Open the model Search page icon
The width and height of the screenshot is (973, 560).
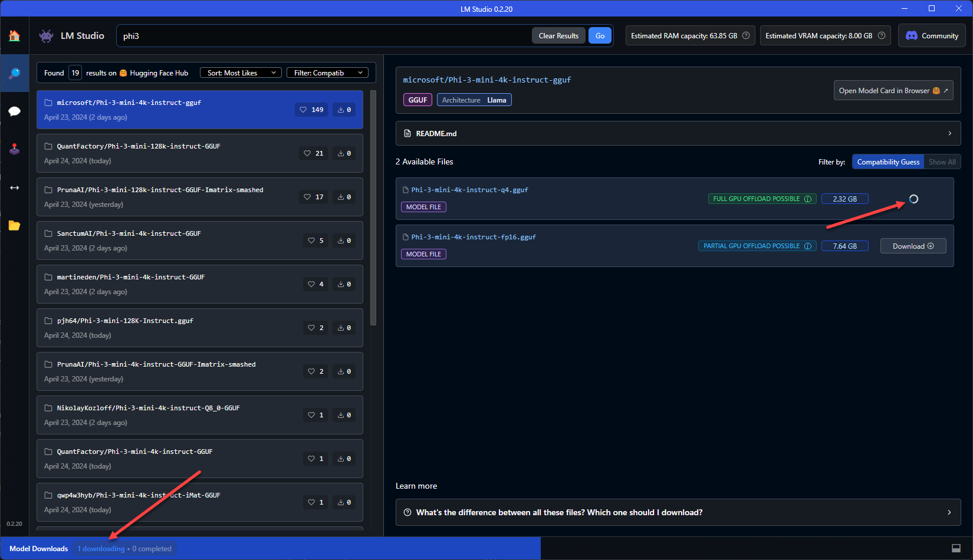(14, 73)
